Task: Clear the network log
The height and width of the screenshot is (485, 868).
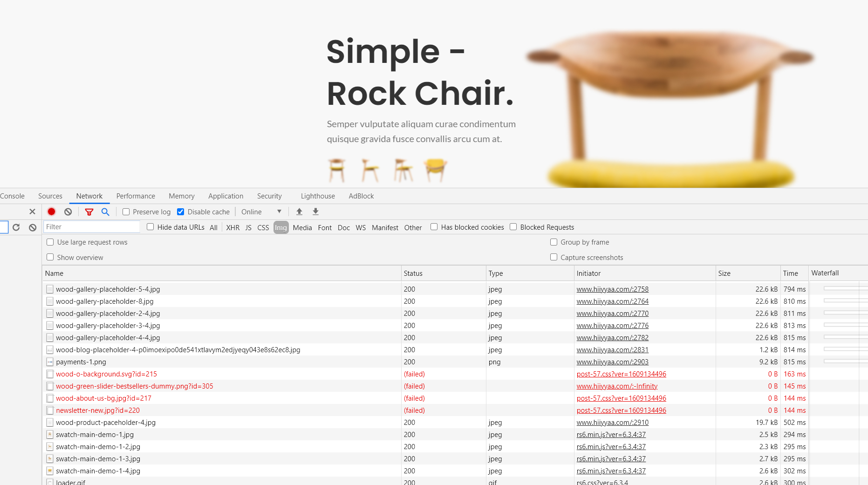Action: [68, 212]
